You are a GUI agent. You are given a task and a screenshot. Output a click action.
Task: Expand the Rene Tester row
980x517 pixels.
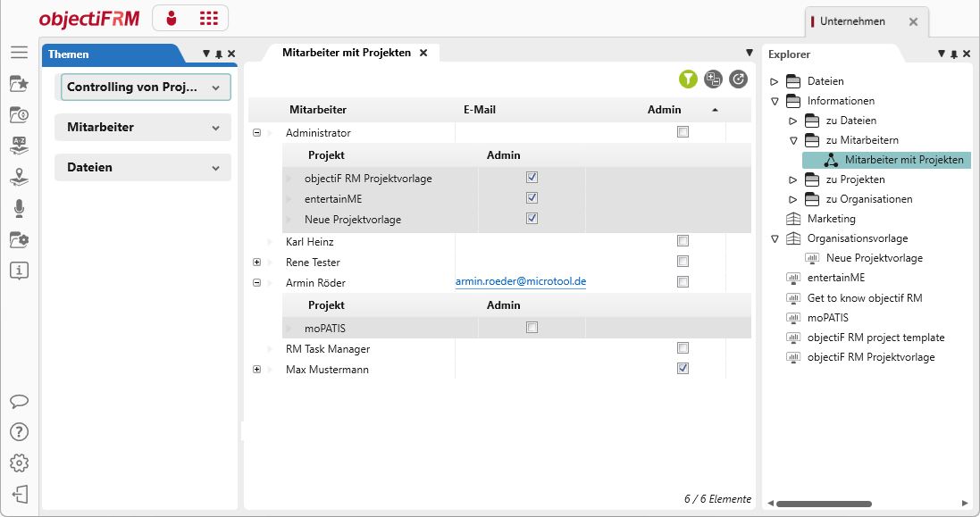click(256, 263)
